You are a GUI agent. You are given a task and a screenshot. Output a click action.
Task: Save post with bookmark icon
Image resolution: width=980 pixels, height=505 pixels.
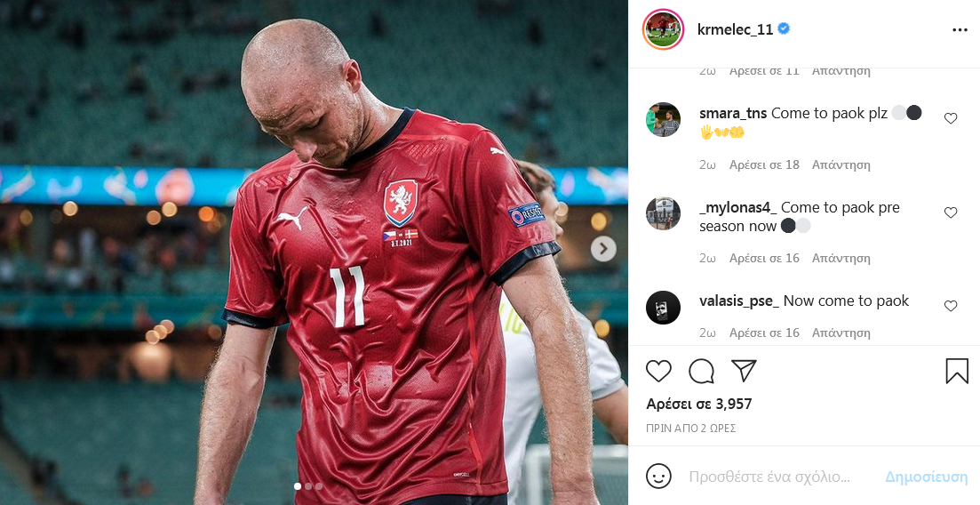click(957, 371)
